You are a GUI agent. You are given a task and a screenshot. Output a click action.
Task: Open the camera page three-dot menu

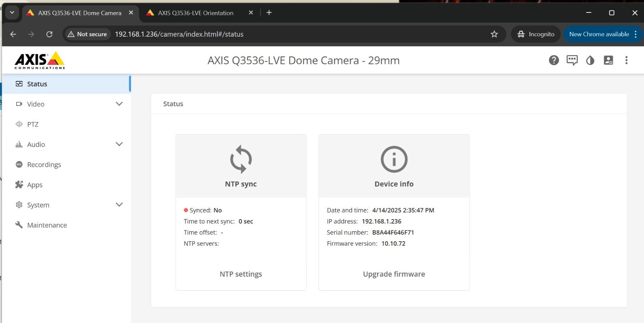[626, 60]
